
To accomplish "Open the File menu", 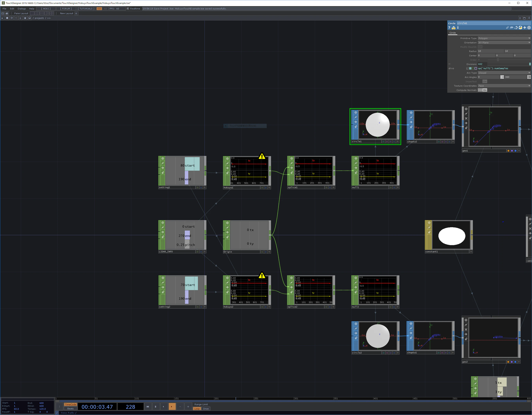I will [4, 9].
